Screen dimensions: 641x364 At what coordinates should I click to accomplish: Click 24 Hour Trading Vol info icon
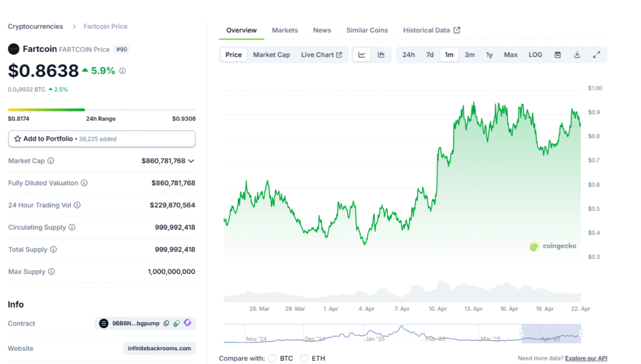77,205
